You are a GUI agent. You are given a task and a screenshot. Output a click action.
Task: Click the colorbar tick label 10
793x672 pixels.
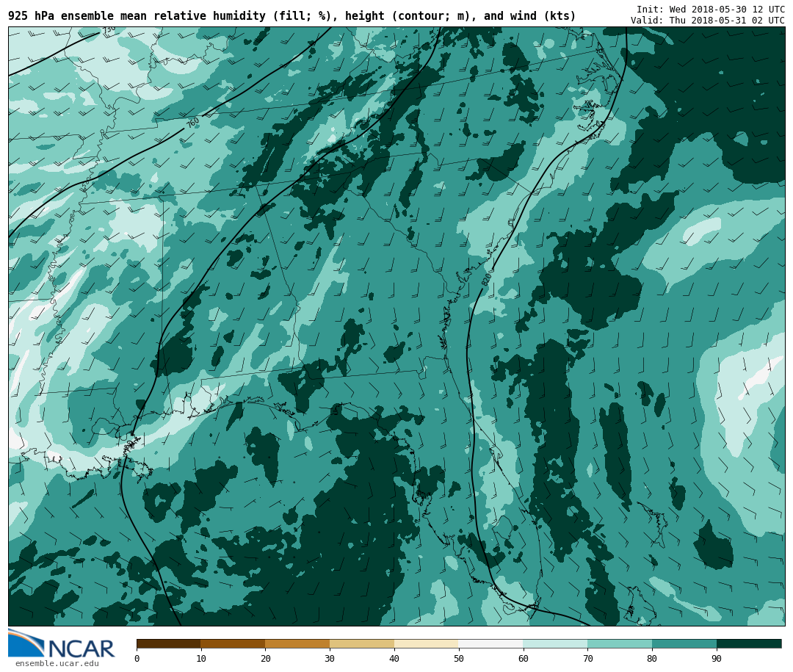click(200, 658)
